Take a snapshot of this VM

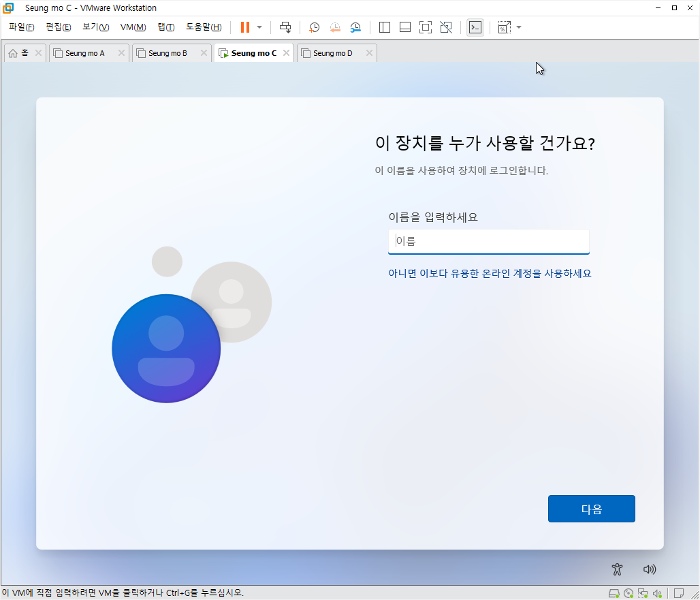[315, 27]
